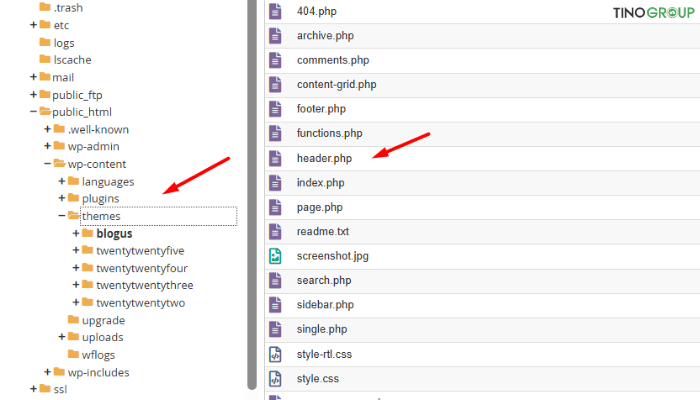Click the search.php file icon
This screenshot has width=700, height=400.
275,280
